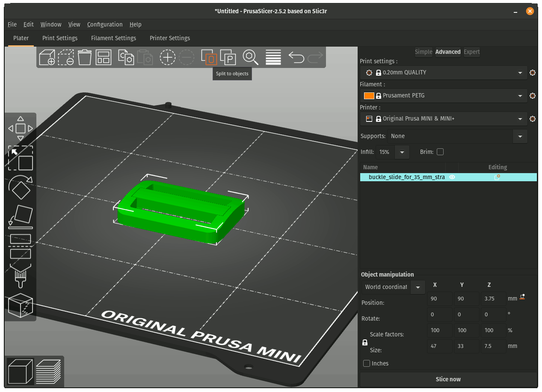Open the Variable layer height tool
This screenshot has width=542, height=392.
(273, 57)
